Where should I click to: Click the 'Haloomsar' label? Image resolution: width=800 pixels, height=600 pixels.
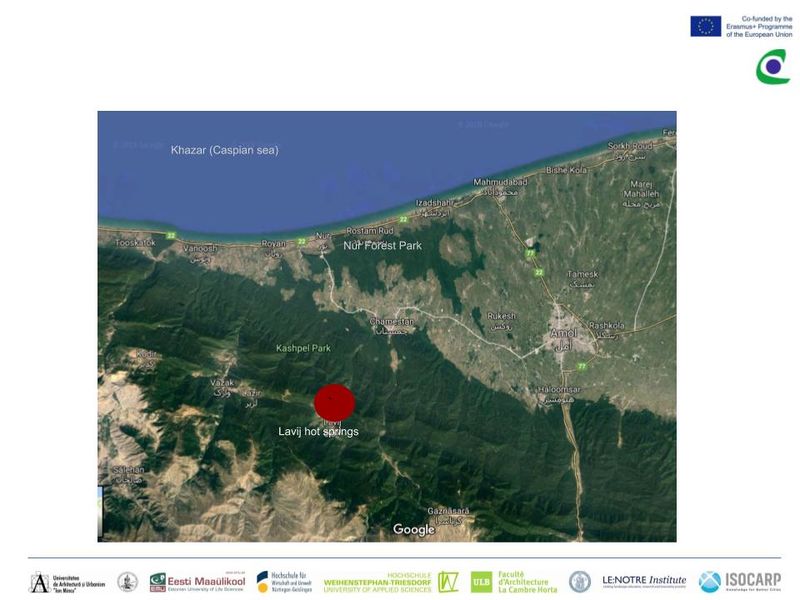pos(559,389)
